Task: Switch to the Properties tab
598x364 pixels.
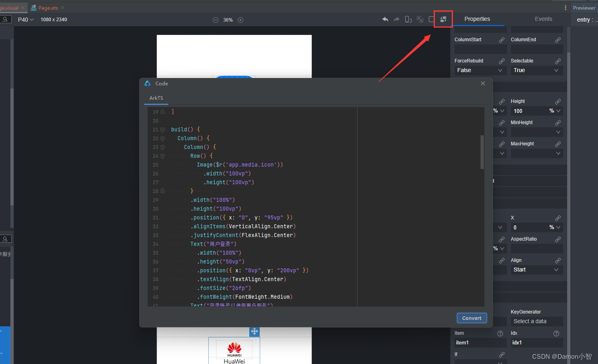Action: [x=477, y=19]
